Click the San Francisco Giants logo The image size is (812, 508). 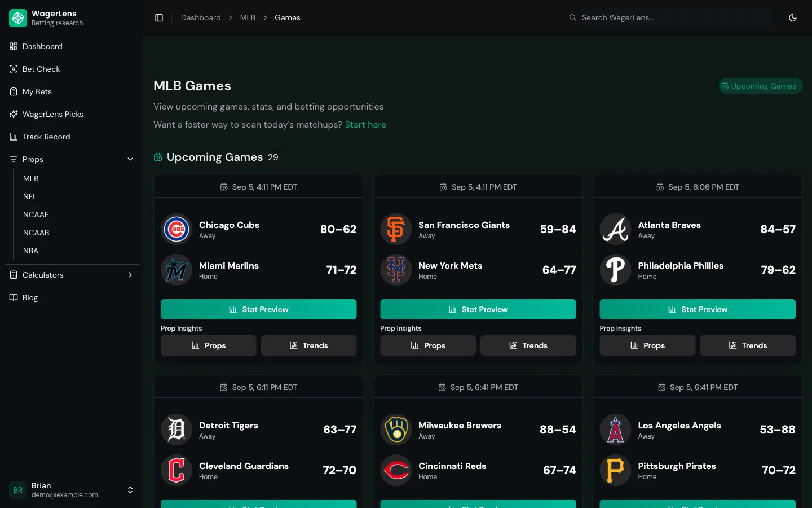[x=396, y=229]
